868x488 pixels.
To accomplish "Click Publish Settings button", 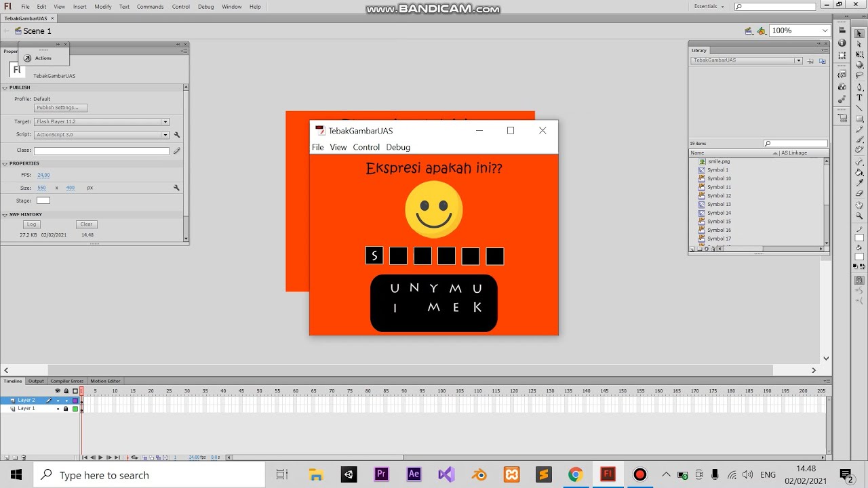I will click(x=61, y=108).
